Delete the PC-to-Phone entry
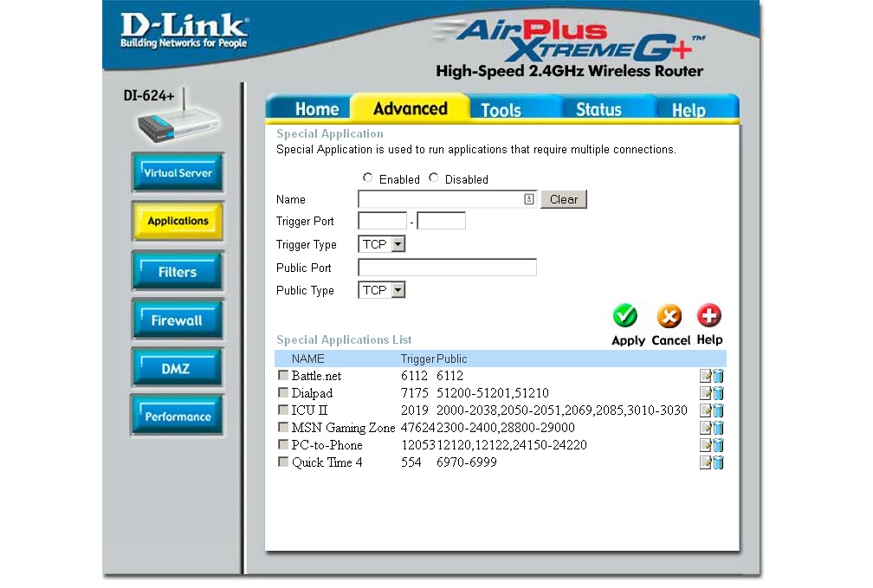The width and height of the screenshot is (873, 588). [x=718, y=445]
